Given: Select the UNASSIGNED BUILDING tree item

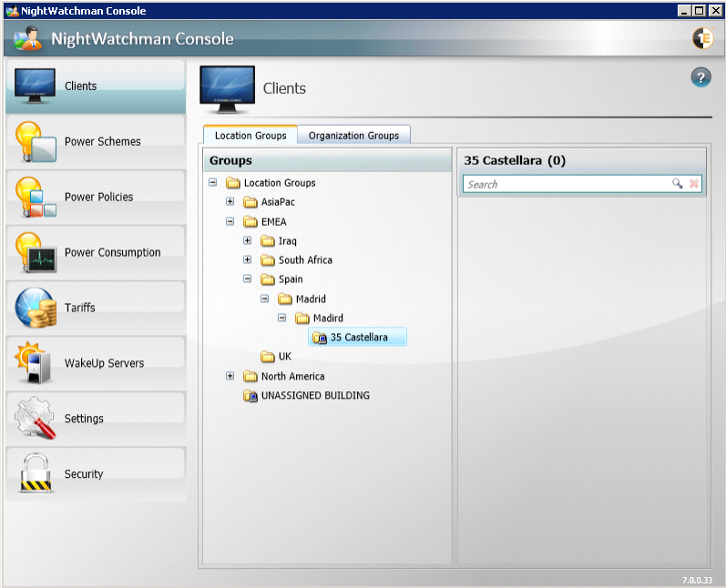Looking at the screenshot, I should point(314,396).
